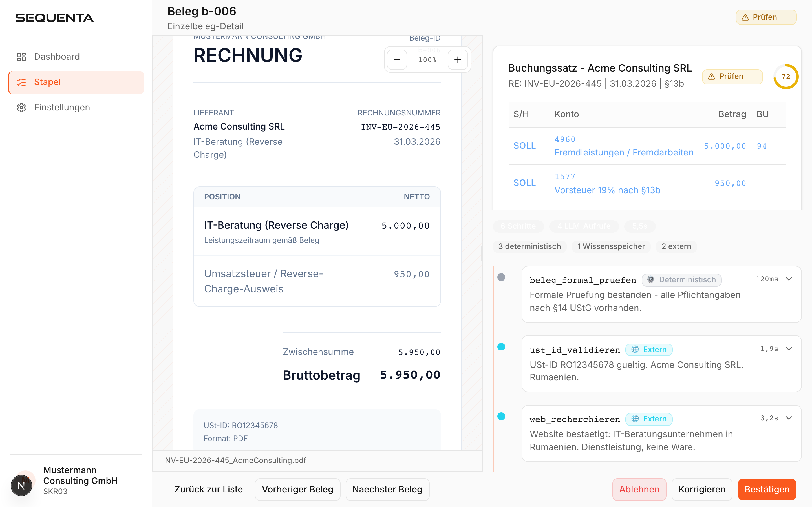This screenshot has width=812, height=507.
Task: Toggle the status dot beside web_recherchieren
Action: [x=502, y=417]
